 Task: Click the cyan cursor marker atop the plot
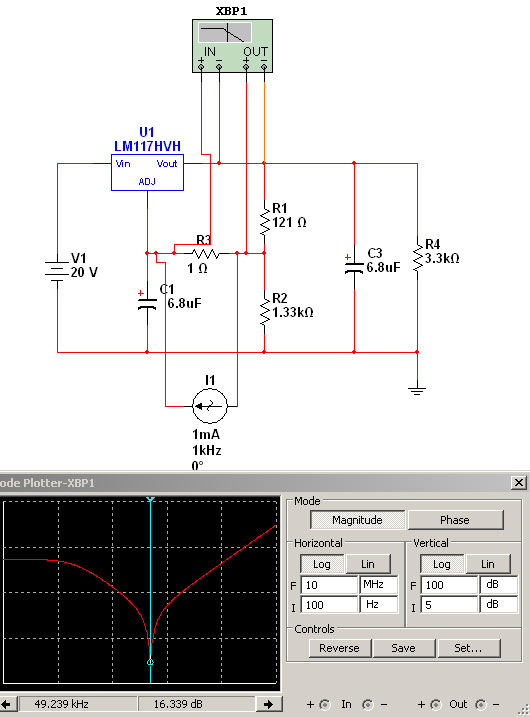pos(150,499)
